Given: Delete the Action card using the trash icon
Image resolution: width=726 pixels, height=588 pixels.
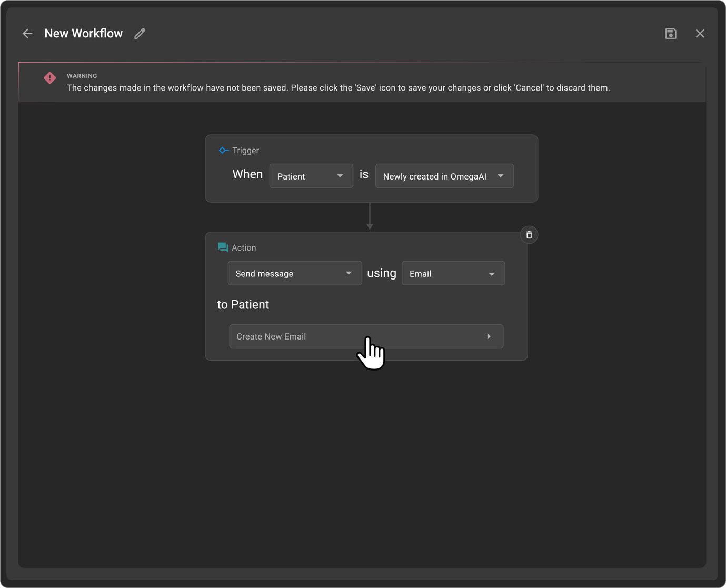Looking at the screenshot, I should pyautogui.click(x=529, y=235).
